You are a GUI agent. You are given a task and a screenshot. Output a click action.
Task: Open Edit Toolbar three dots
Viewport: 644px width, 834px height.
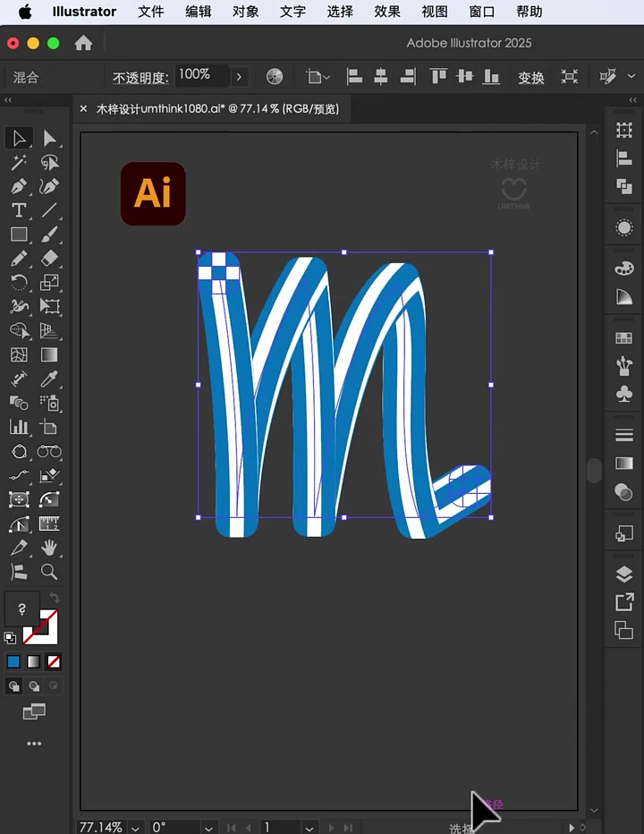(x=34, y=744)
